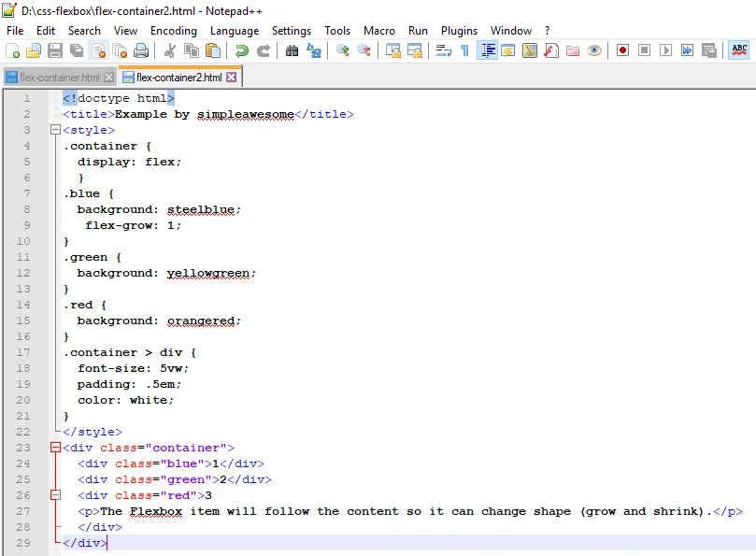Open the File menu
Viewport: 756px width, 556px height.
15,31
